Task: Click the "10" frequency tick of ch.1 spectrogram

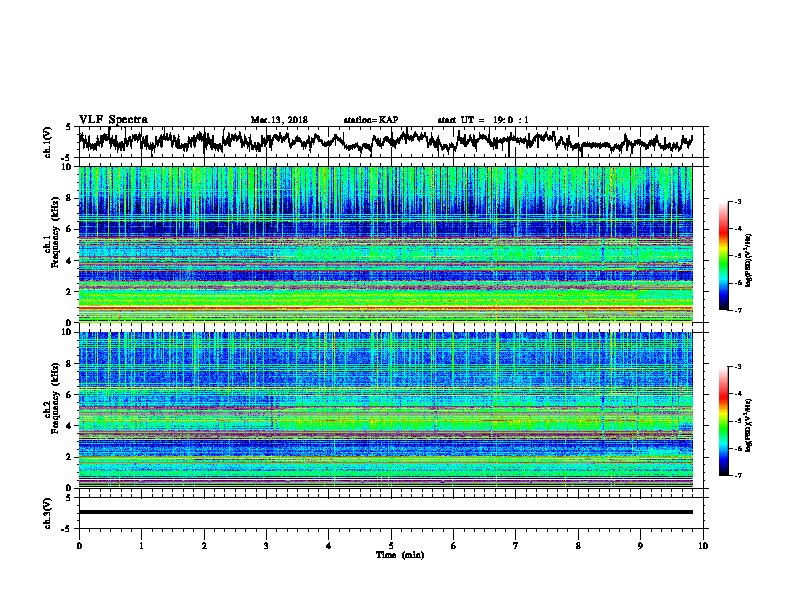Action: 67,167
